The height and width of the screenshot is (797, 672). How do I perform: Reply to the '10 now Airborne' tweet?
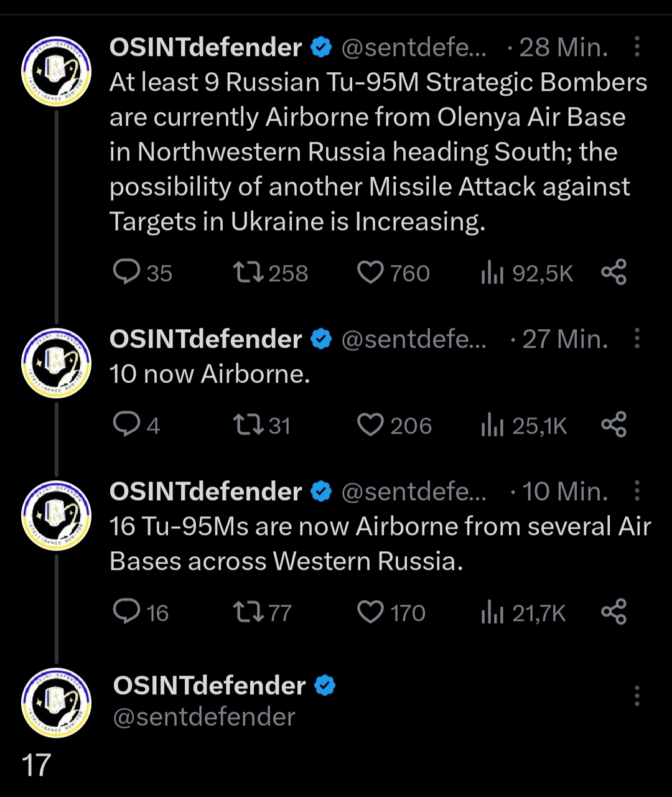pos(126,425)
